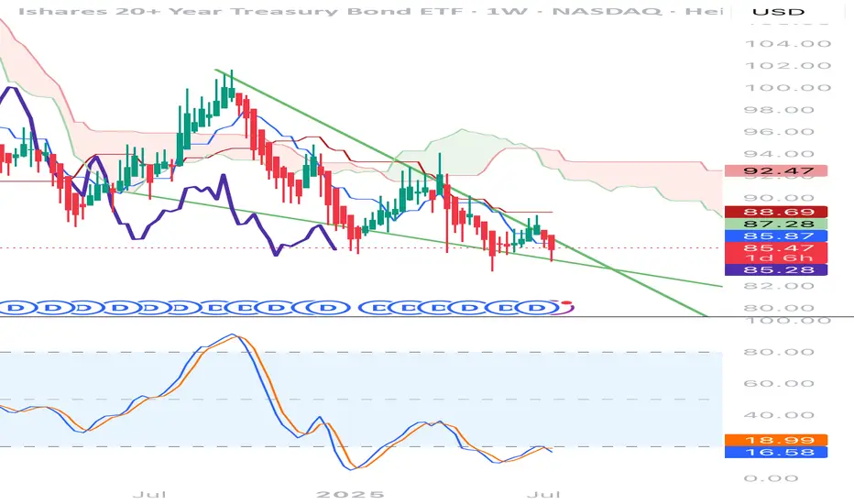Click the red-dotted purple event icon after the dividend markers

click(566, 306)
